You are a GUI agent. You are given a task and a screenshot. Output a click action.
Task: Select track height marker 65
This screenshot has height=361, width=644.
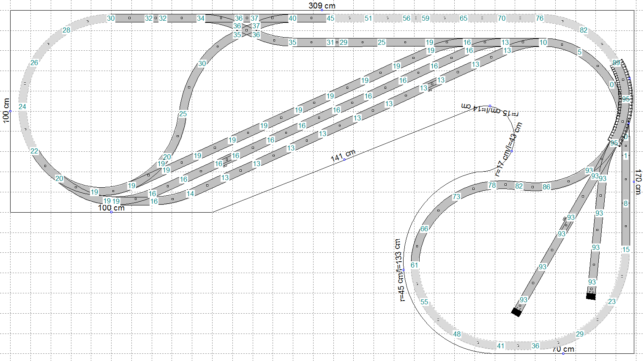point(464,18)
